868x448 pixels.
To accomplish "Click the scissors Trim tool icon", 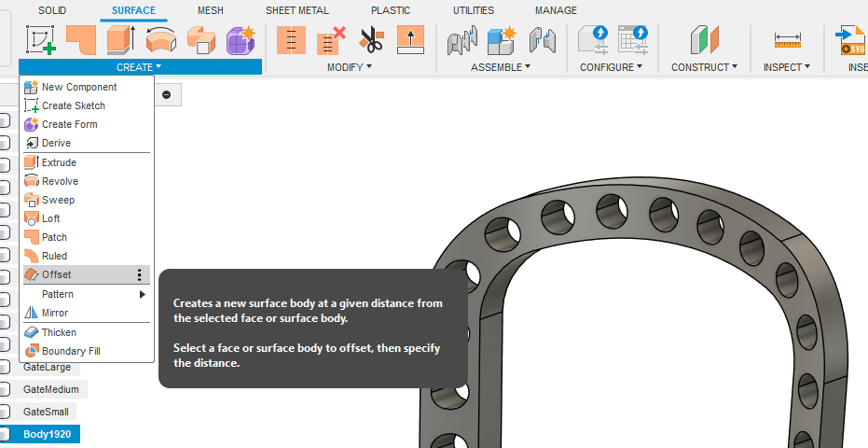I will click(x=371, y=39).
